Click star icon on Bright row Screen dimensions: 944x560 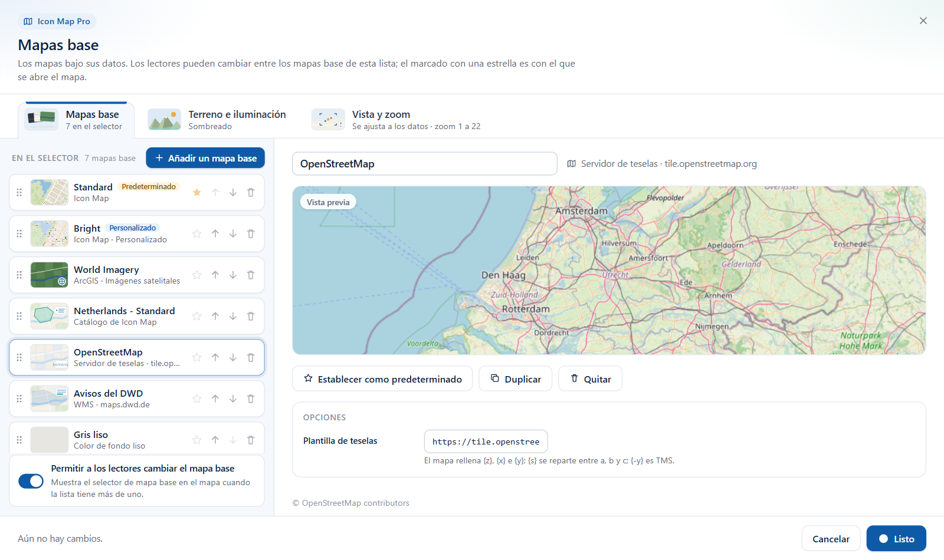pyautogui.click(x=197, y=233)
